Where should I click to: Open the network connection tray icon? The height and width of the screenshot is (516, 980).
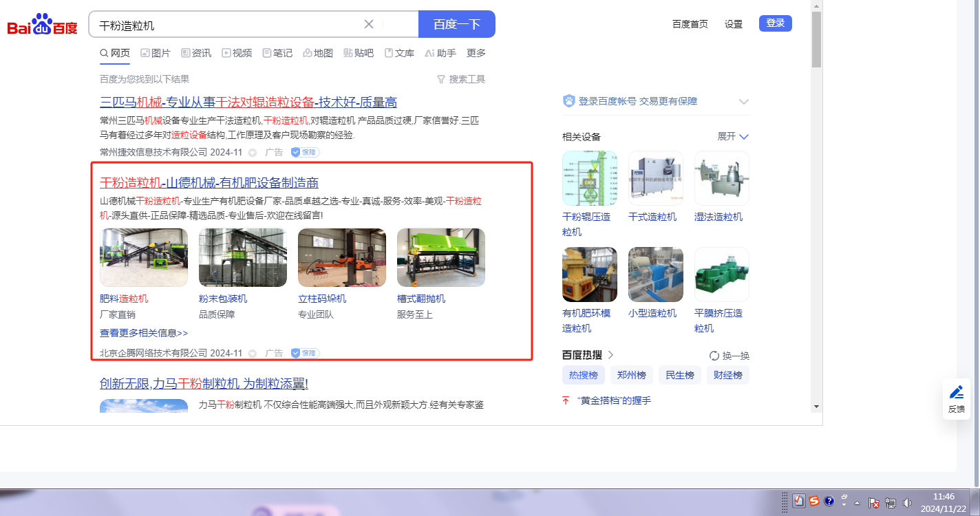[x=891, y=502]
